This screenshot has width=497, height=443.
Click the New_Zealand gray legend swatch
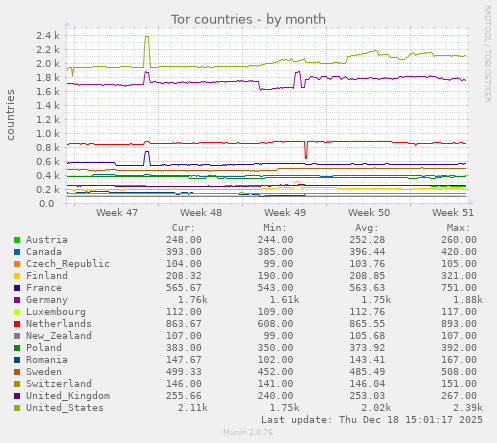click(x=17, y=336)
